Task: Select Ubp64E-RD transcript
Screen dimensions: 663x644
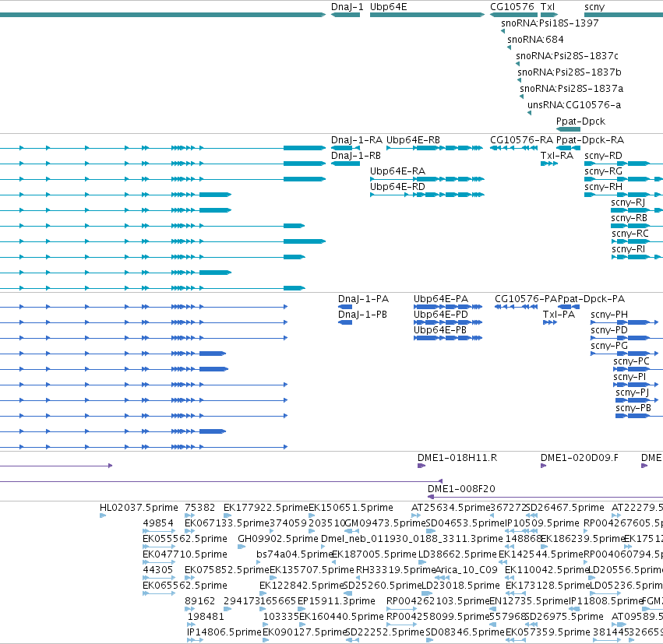Action: click(427, 195)
